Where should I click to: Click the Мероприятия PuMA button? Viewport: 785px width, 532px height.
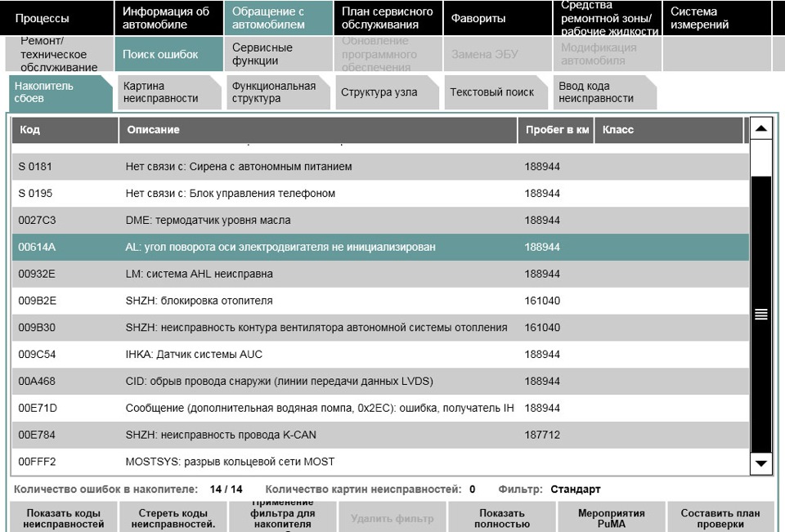(x=612, y=518)
